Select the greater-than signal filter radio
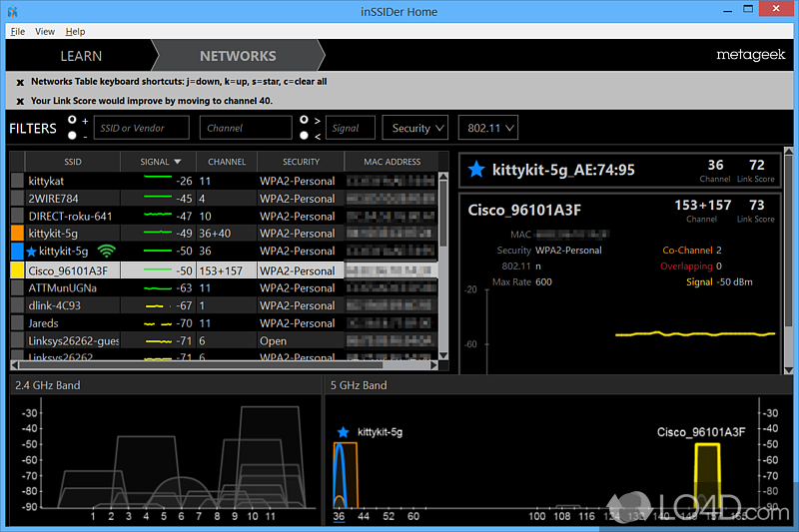 coord(304,120)
